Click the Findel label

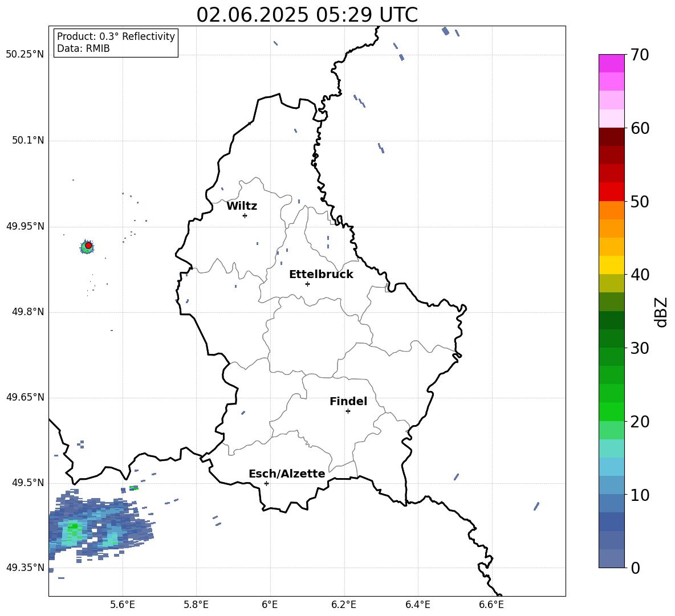[348, 401]
